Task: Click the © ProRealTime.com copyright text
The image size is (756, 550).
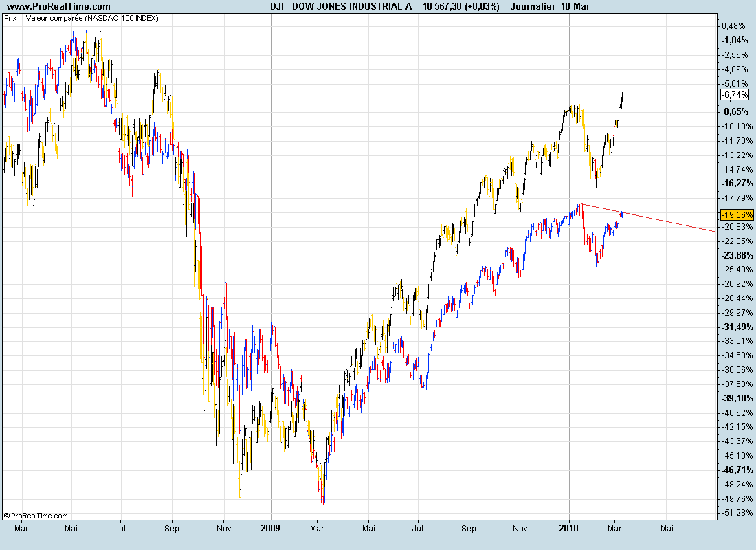Action: pyautogui.click(x=36, y=516)
